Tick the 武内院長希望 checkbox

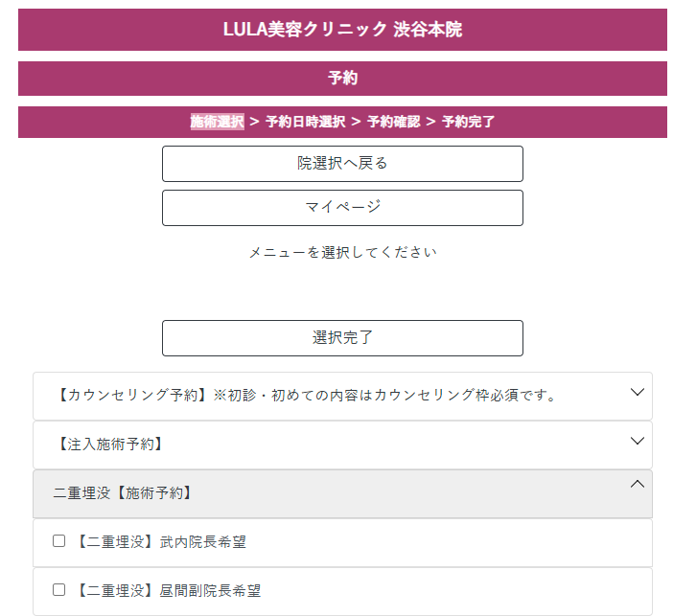59,541
